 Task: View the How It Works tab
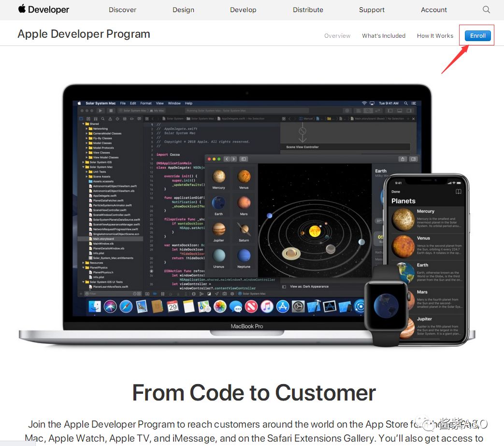click(435, 36)
